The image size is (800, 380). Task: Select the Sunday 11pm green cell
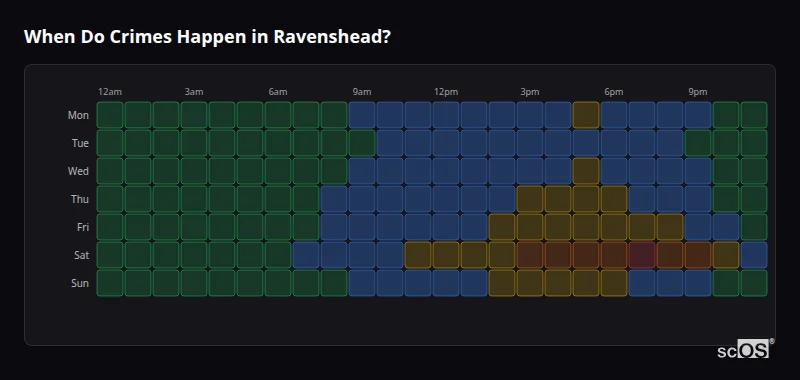pos(754,283)
